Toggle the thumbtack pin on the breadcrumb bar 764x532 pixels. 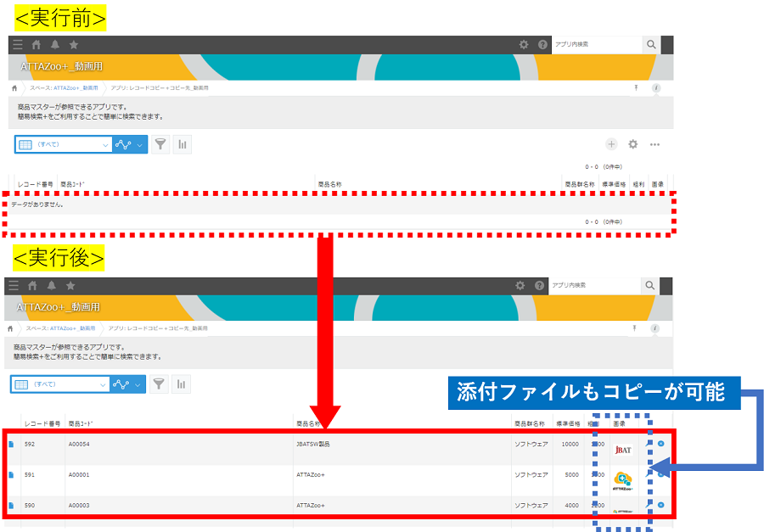[637, 86]
